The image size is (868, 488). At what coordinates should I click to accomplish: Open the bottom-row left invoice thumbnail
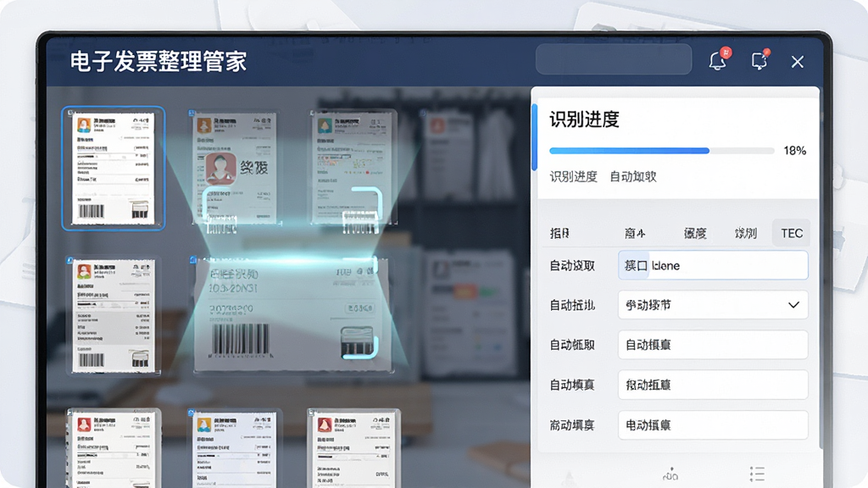point(114,448)
